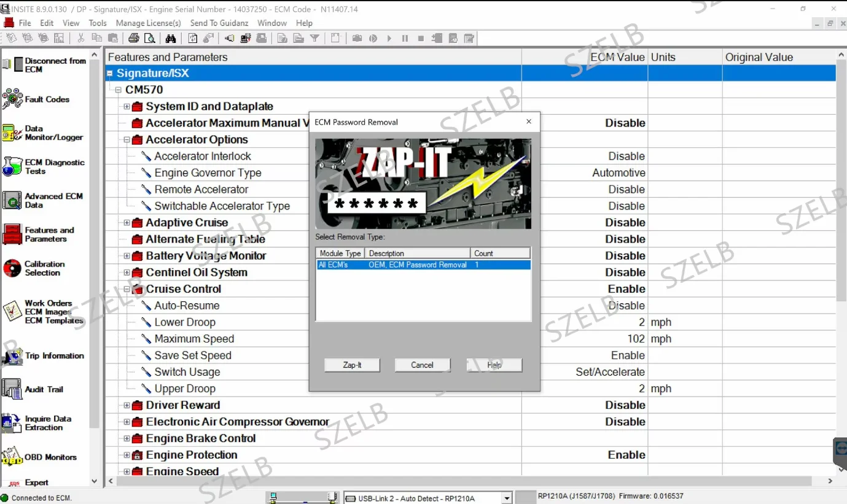Viewport: 847px width, 504px height.
Task: Click the sidebar scroll up arrow
Action: (95, 55)
